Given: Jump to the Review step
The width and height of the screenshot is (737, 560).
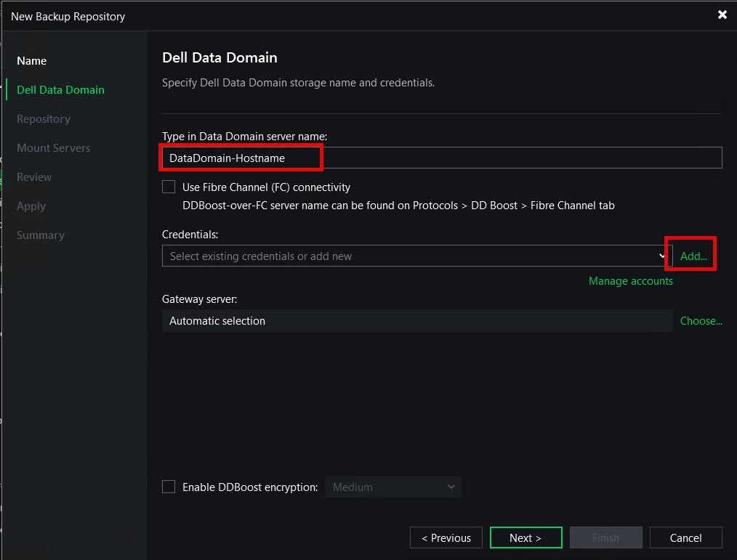Looking at the screenshot, I should click(34, 177).
